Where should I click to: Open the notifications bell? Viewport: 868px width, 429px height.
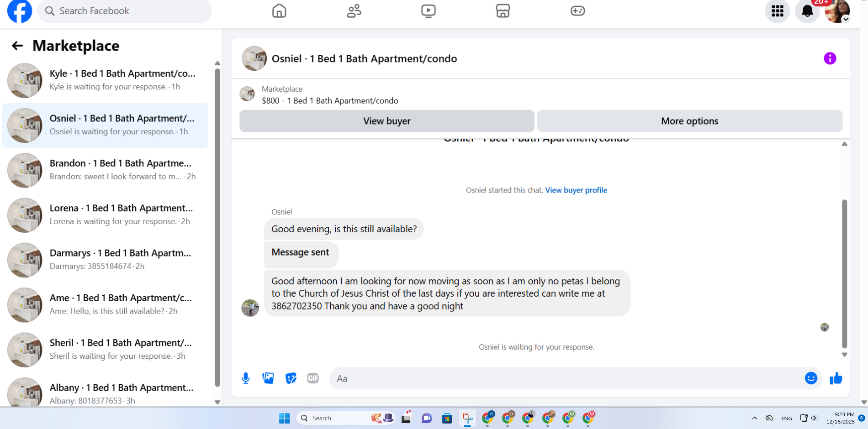pyautogui.click(x=807, y=11)
